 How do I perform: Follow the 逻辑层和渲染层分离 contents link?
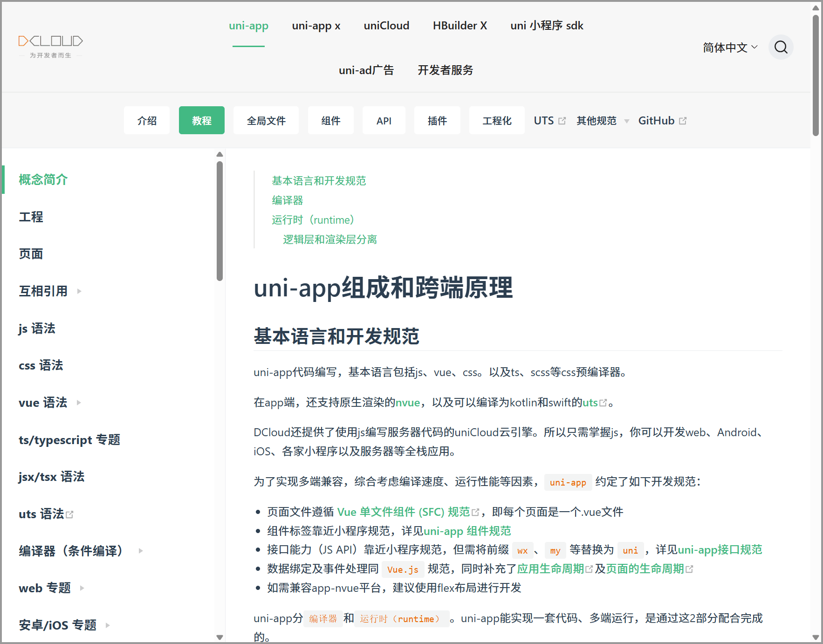coord(329,240)
